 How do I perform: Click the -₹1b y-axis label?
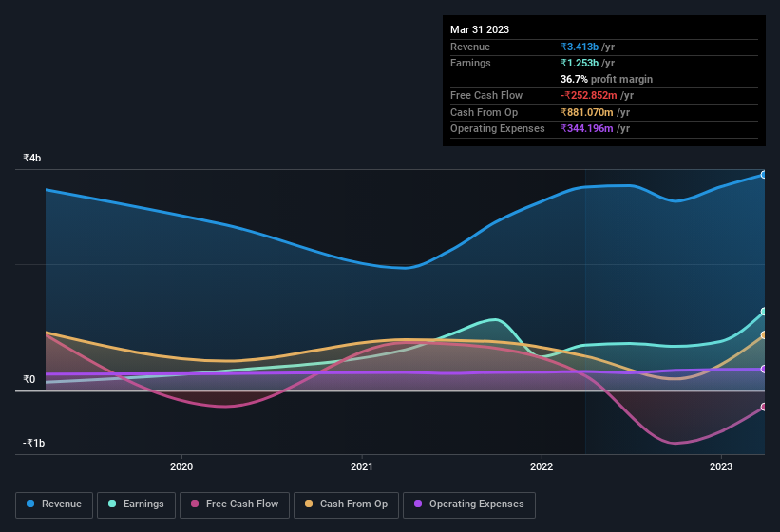pyautogui.click(x=33, y=443)
